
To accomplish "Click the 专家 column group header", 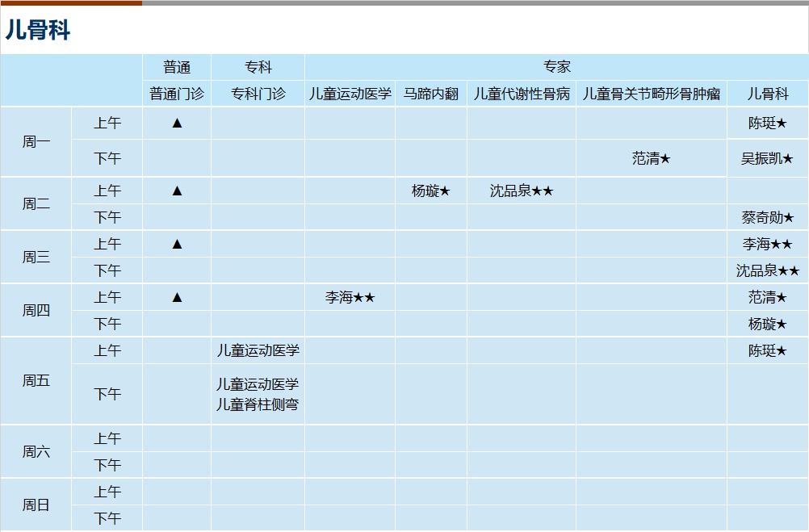I will click(x=556, y=67).
